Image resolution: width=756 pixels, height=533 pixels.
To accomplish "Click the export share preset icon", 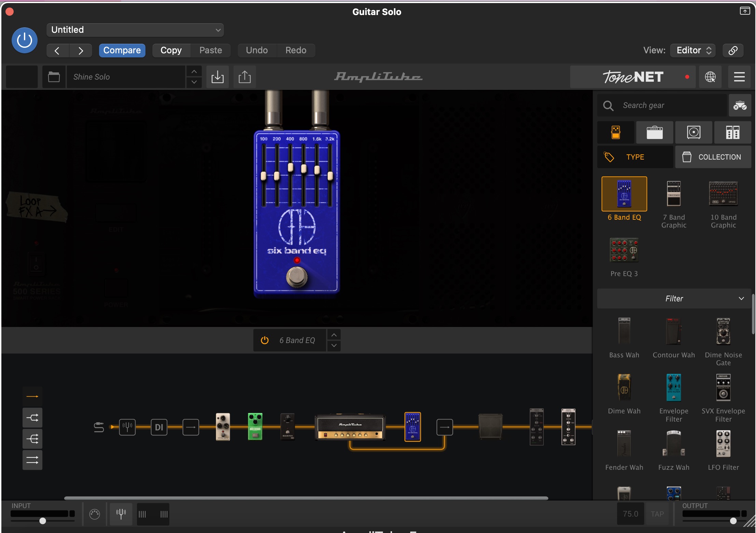I will click(244, 77).
